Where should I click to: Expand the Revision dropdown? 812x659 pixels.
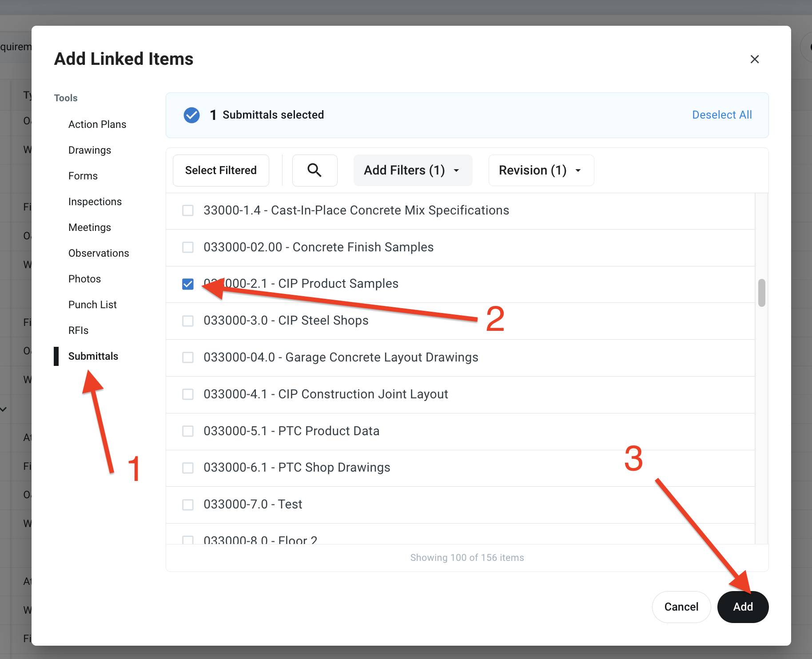(x=541, y=170)
